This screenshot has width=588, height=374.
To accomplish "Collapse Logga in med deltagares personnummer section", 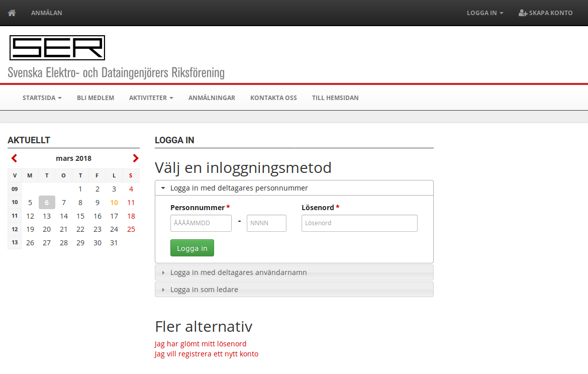I will [x=294, y=188].
